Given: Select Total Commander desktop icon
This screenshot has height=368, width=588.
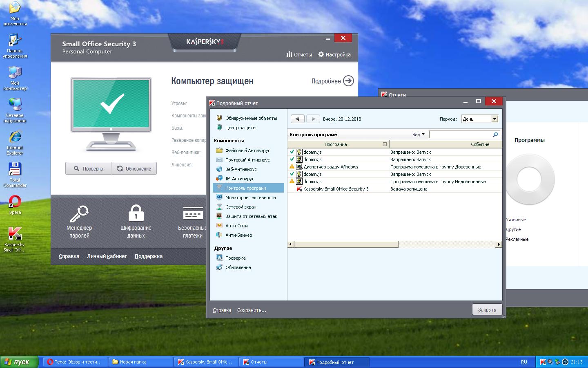Looking at the screenshot, I should pyautogui.click(x=15, y=170).
